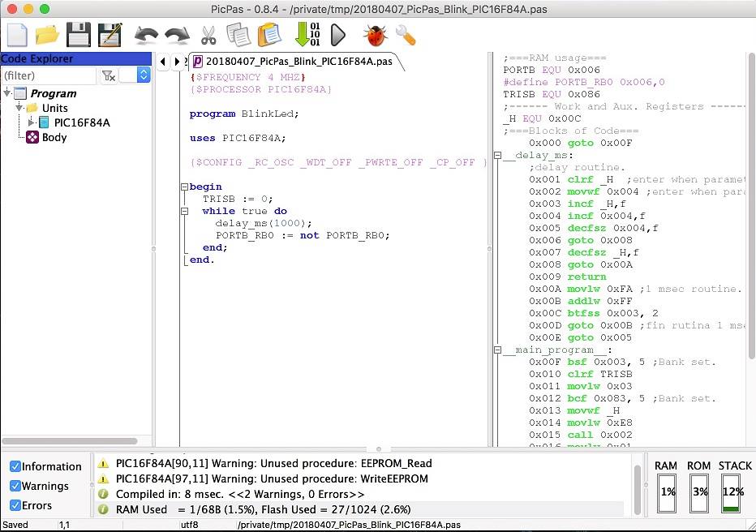The height and width of the screenshot is (532, 756).
Task: Collapse the Units tree node
Action: [x=19, y=107]
